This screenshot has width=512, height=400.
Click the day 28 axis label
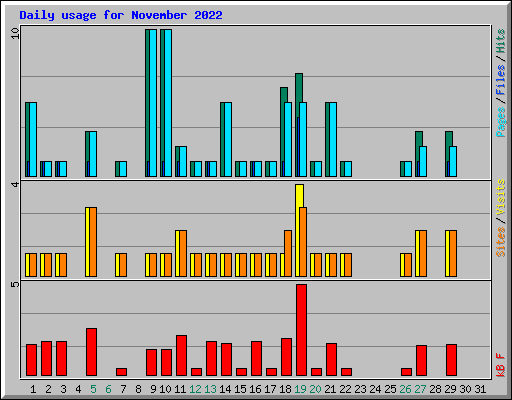click(435, 389)
